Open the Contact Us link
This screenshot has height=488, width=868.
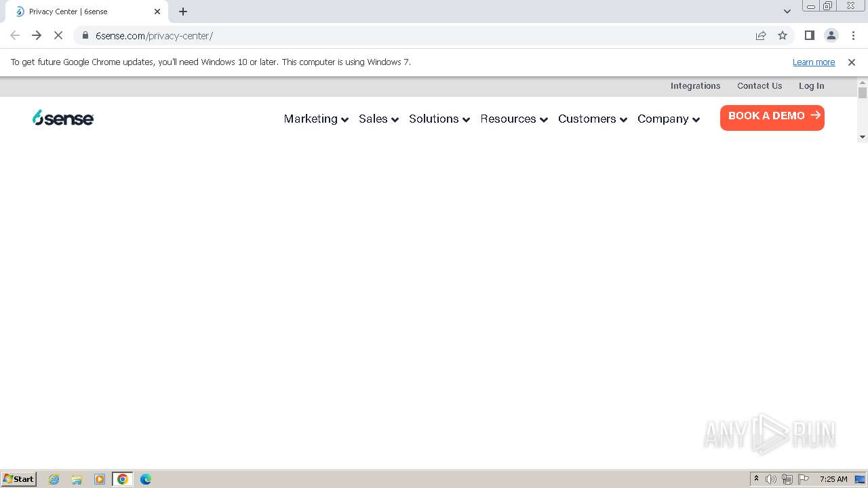[759, 86]
